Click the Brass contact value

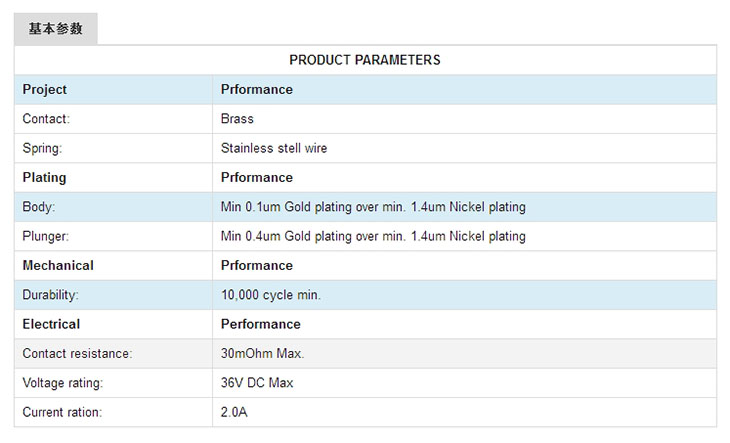click(237, 119)
